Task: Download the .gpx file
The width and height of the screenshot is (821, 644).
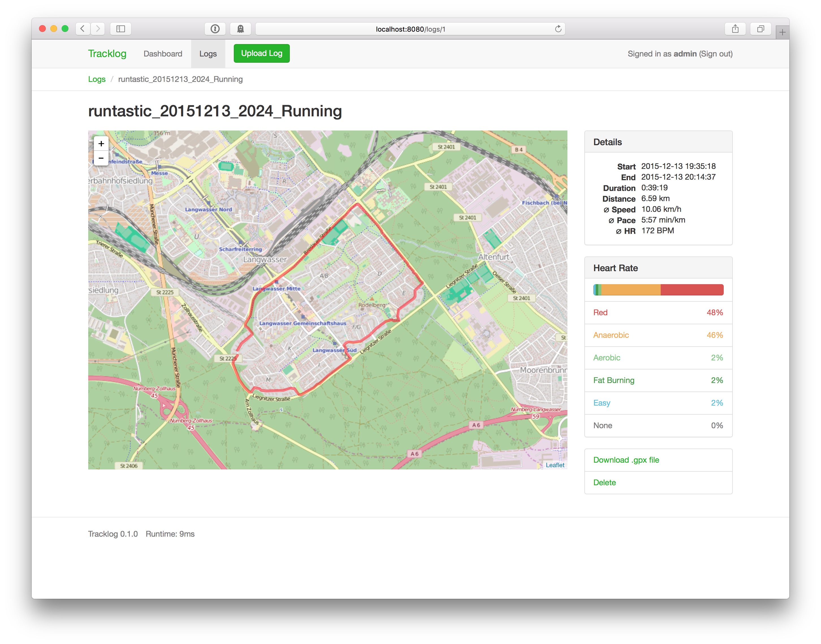Action: [x=626, y=460]
